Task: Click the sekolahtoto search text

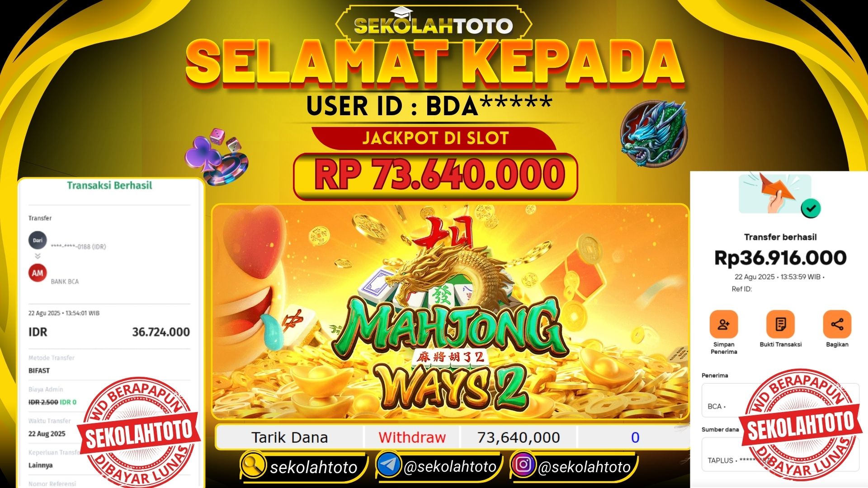Action: (x=314, y=468)
